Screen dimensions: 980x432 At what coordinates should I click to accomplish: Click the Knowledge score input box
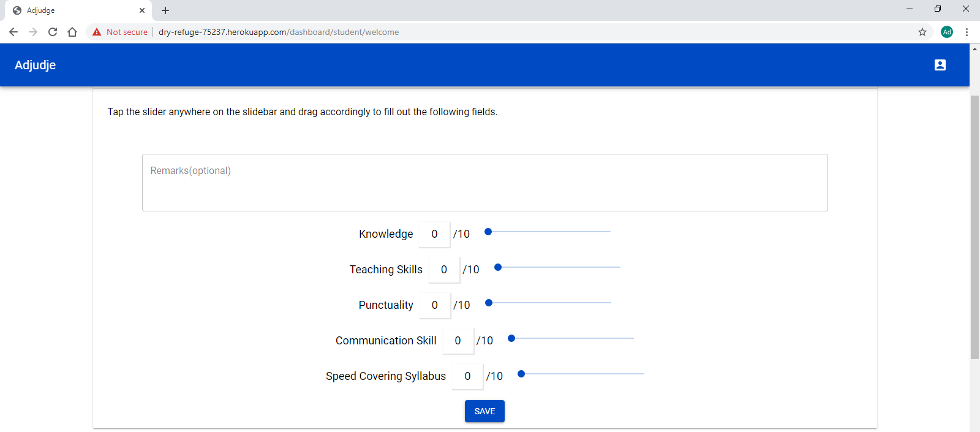pos(434,234)
